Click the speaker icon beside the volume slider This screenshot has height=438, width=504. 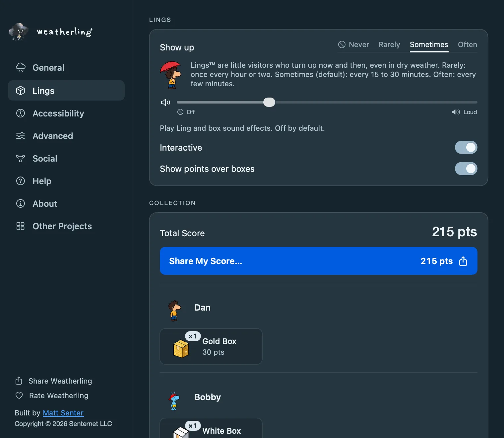[x=165, y=102]
